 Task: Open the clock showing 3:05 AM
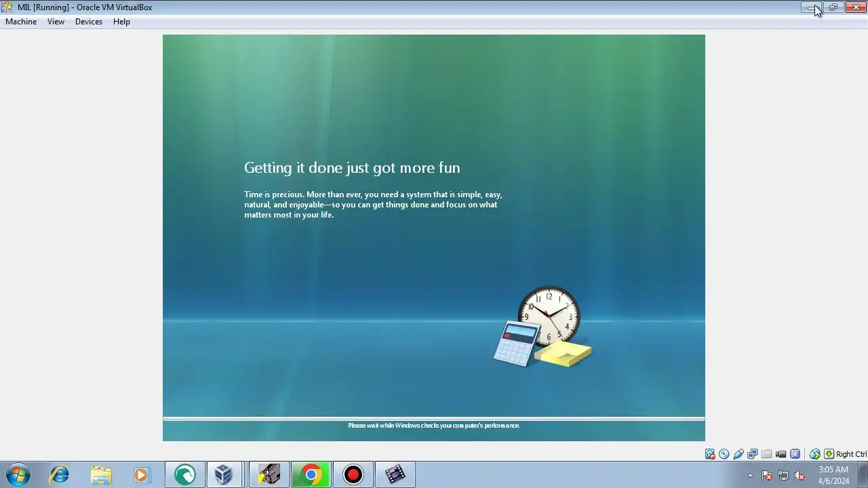point(833,475)
